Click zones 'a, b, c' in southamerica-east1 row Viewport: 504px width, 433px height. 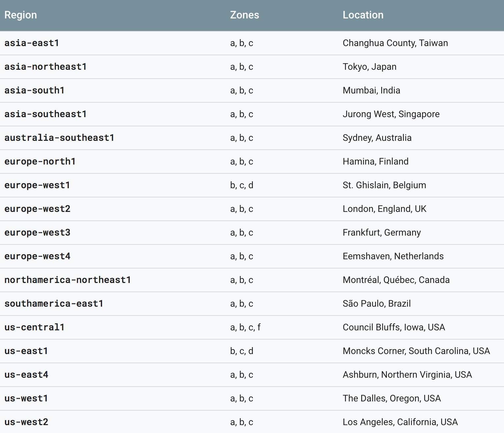(x=242, y=304)
